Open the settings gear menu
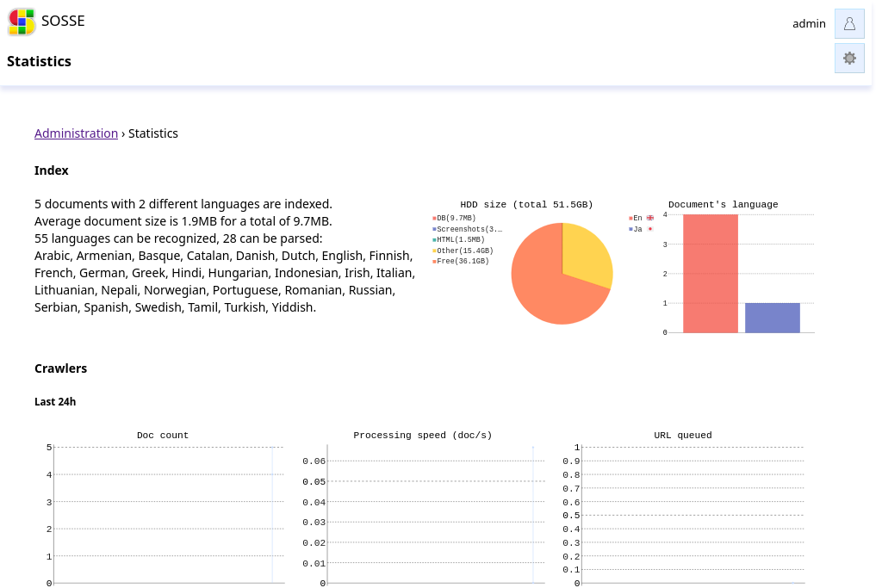Image resolution: width=882 pixels, height=588 pixels. tap(849, 59)
